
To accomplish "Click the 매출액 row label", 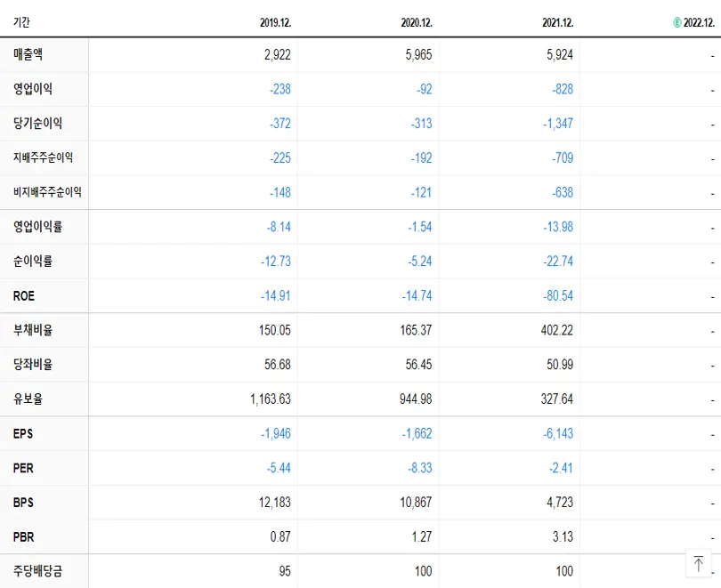I will click(28, 54).
